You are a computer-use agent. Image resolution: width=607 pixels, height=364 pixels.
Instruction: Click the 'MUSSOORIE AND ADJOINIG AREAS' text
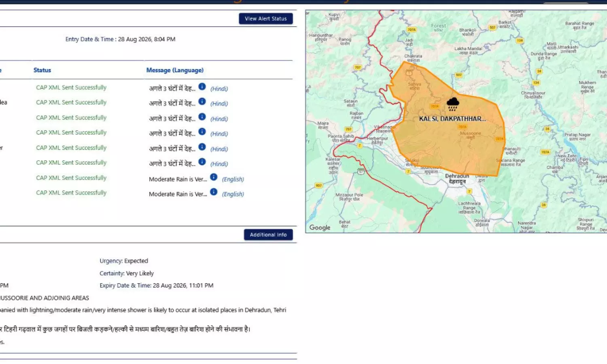[x=45, y=298]
